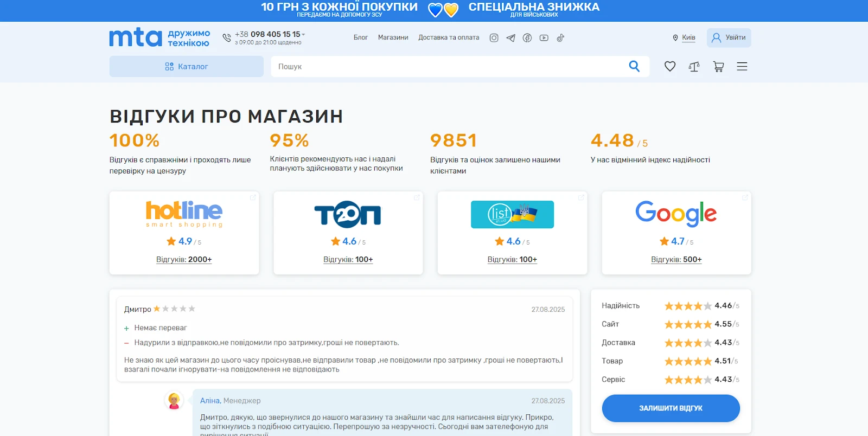Open T20П Відгуків: 100+ link
This screenshot has height=436, width=868.
(348, 259)
